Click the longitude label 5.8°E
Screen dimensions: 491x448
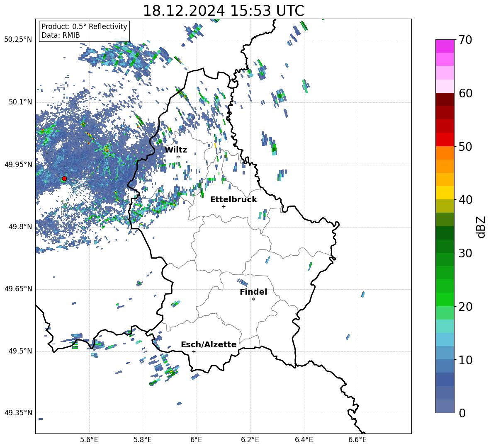143,440
